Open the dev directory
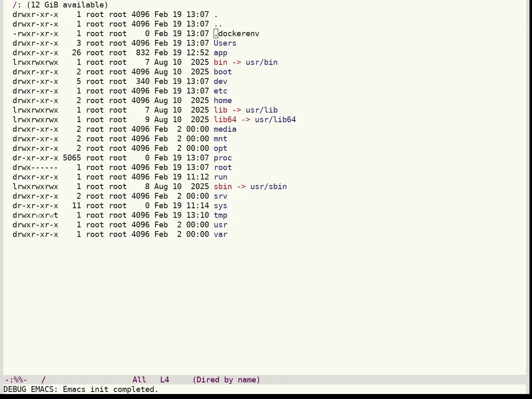532x399 pixels. tap(220, 81)
